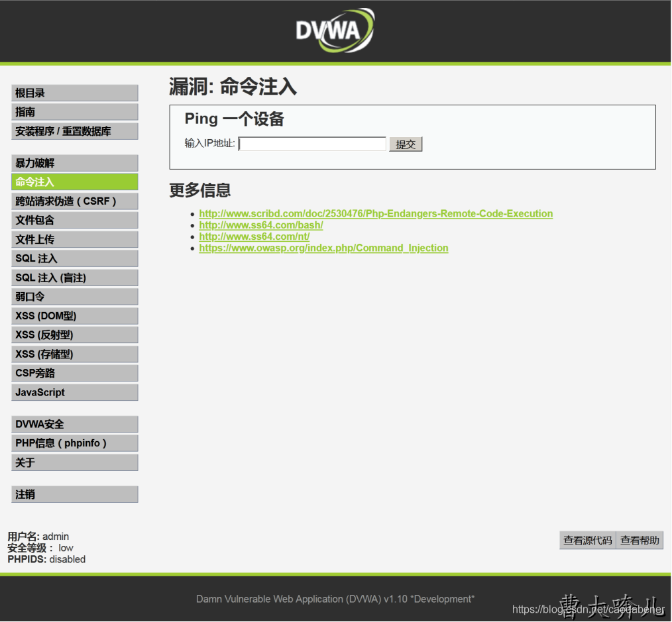Click the DVWA logo in the header
The image size is (672, 622).
335,30
